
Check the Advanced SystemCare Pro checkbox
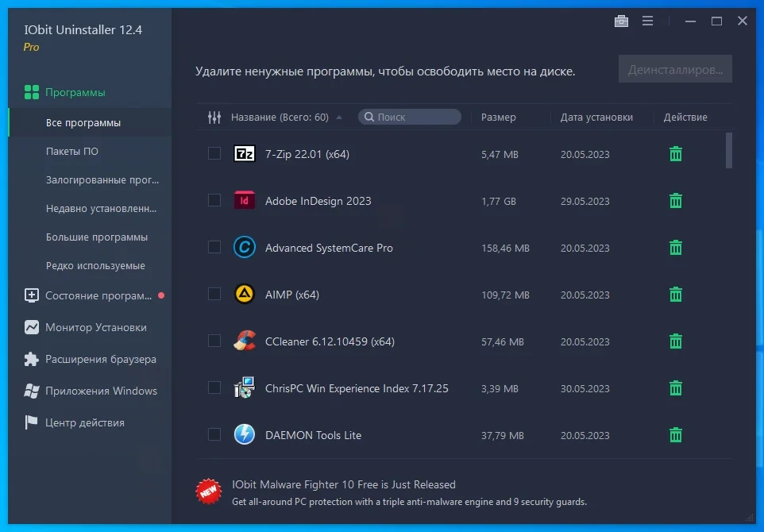click(214, 247)
